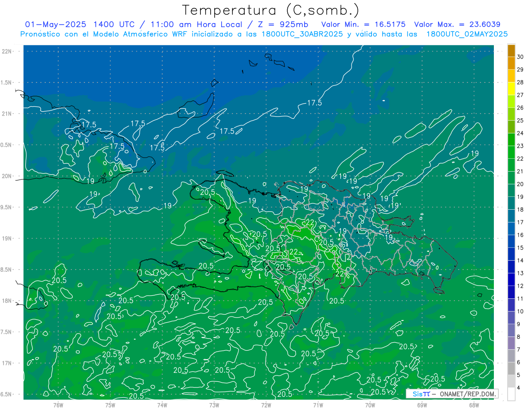Click white swatch below legend value 4
532x411 pixels.
[511, 394]
